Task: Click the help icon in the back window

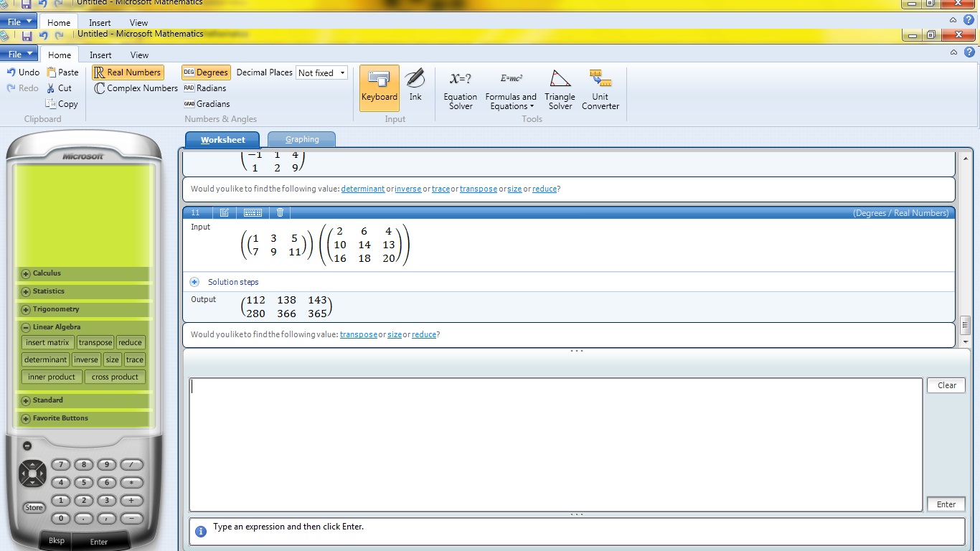Action: click(x=969, y=20)
